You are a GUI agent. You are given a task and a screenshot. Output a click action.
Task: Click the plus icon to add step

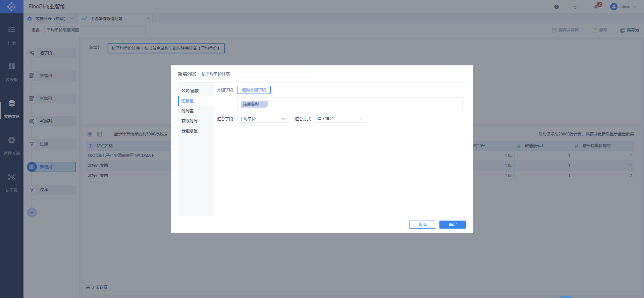(32, 212)
